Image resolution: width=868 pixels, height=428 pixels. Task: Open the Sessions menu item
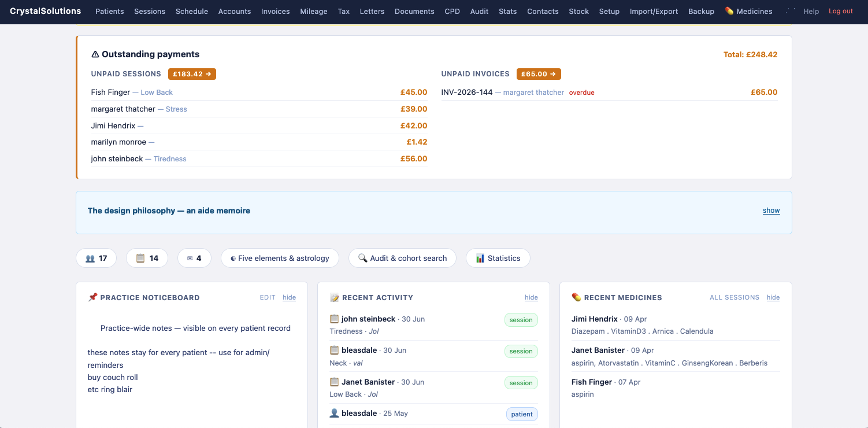tap(150, 11)
